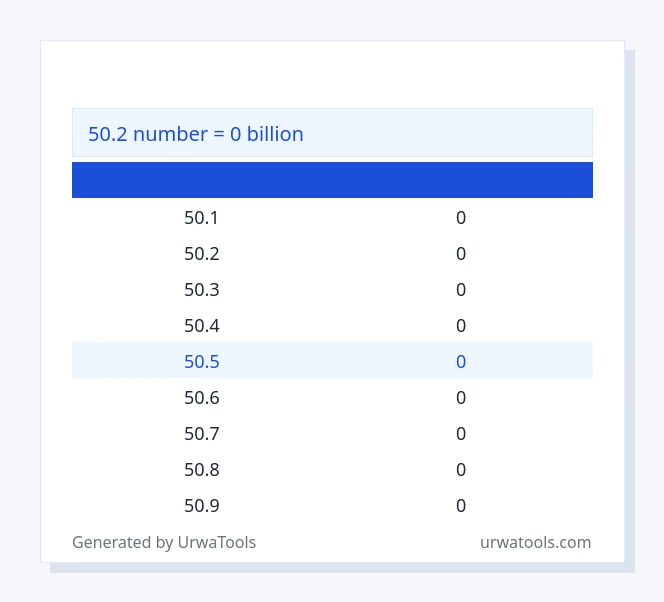Click the 0 value next to 50.7

point(461,434)
